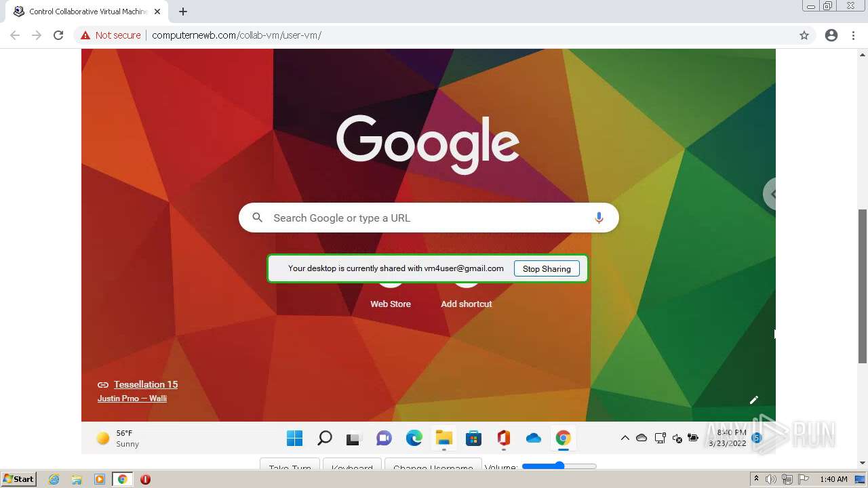Open the Tessellation 15 background link
868x488 pixels.
146,384
